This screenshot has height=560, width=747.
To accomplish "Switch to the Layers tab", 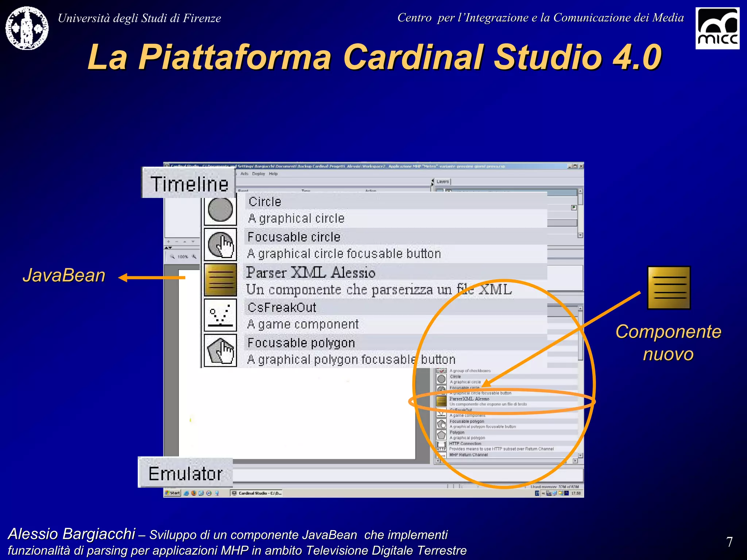I will pyautogui.click(x=443, y=182).
